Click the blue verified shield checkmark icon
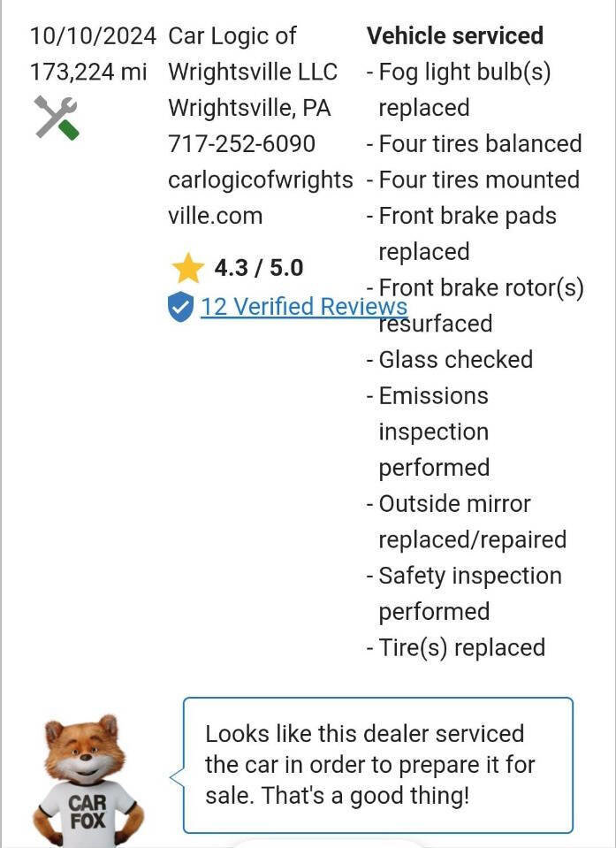 (x=180, y=308)
